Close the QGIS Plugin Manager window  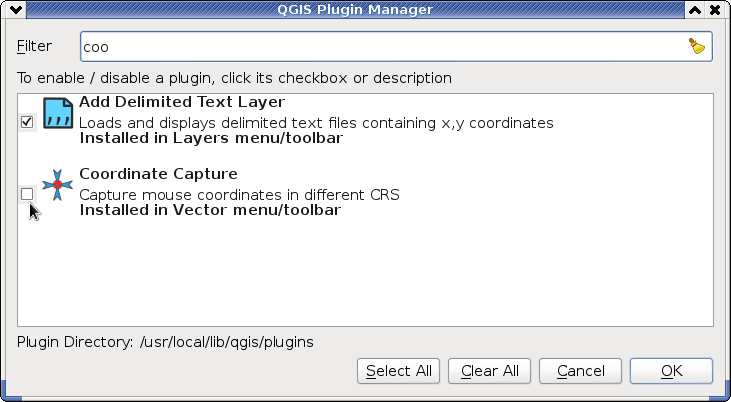(x=715, y=10)
